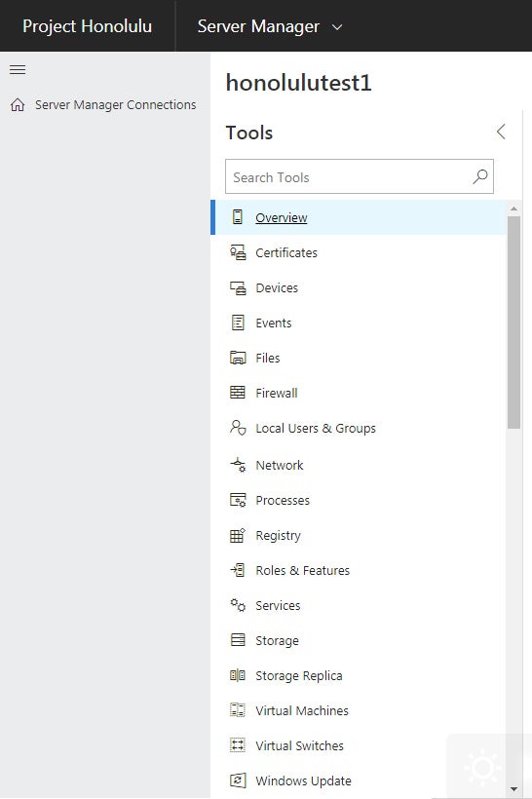Open Server Manager Connections link

point(115,104)
